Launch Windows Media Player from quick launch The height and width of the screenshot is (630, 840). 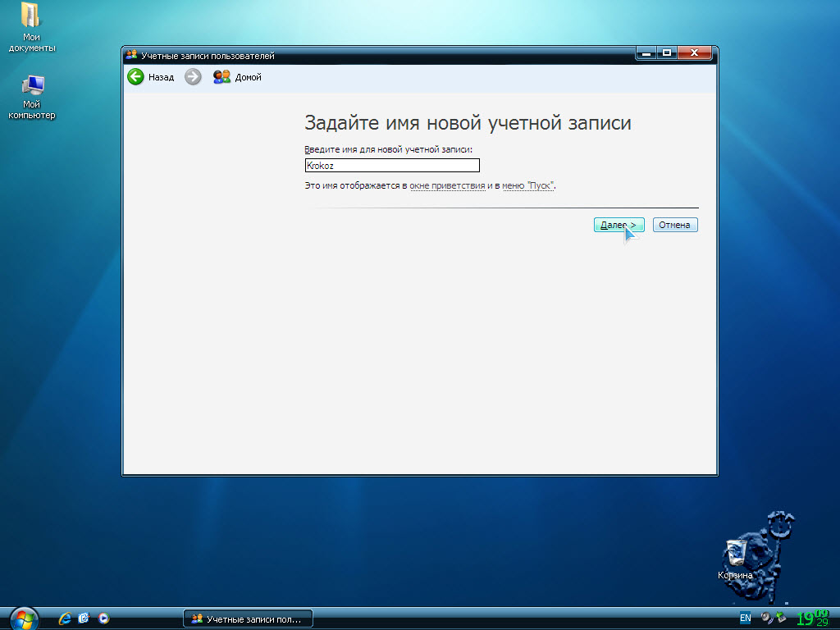click(103, 619)
